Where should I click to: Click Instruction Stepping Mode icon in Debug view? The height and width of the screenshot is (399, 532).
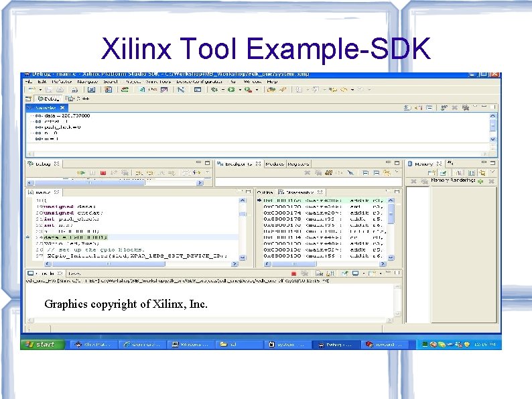[x=196, y=173]
